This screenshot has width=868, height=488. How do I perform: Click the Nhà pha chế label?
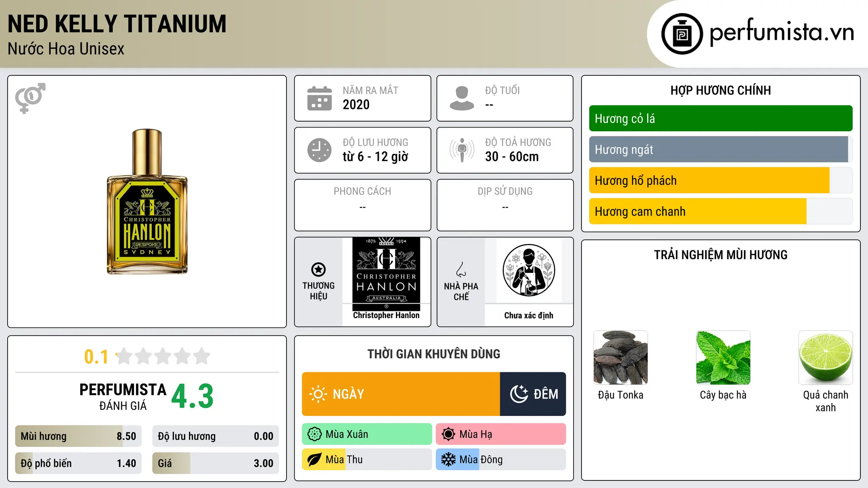point(461,291)
